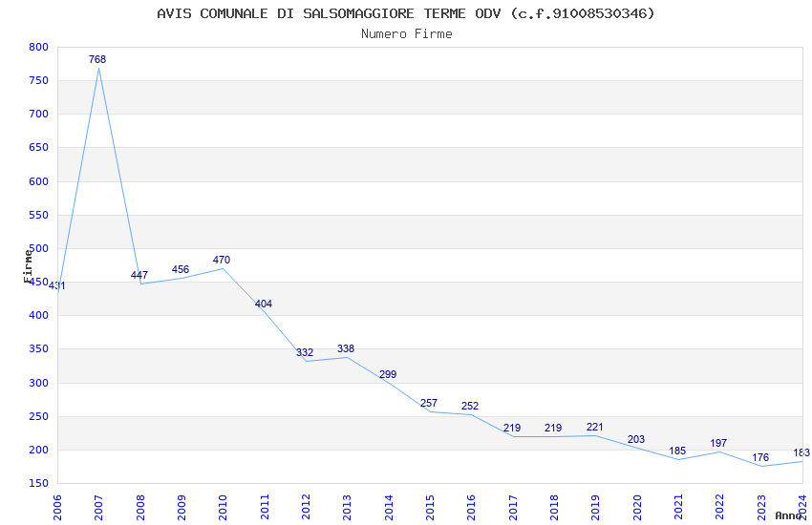Click the Firme vertical axis title
The width and height of the screenshot is (812, 525).
[x=28, y=266]
